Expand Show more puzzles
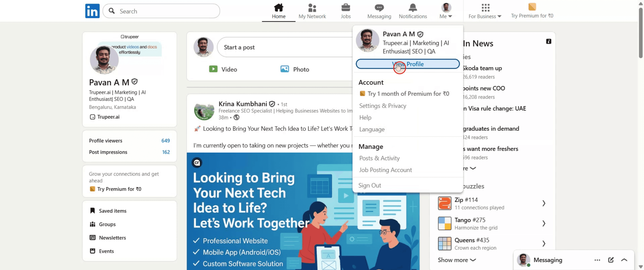The height and width of the screenshot is (270, 644). tap(456, 260)
